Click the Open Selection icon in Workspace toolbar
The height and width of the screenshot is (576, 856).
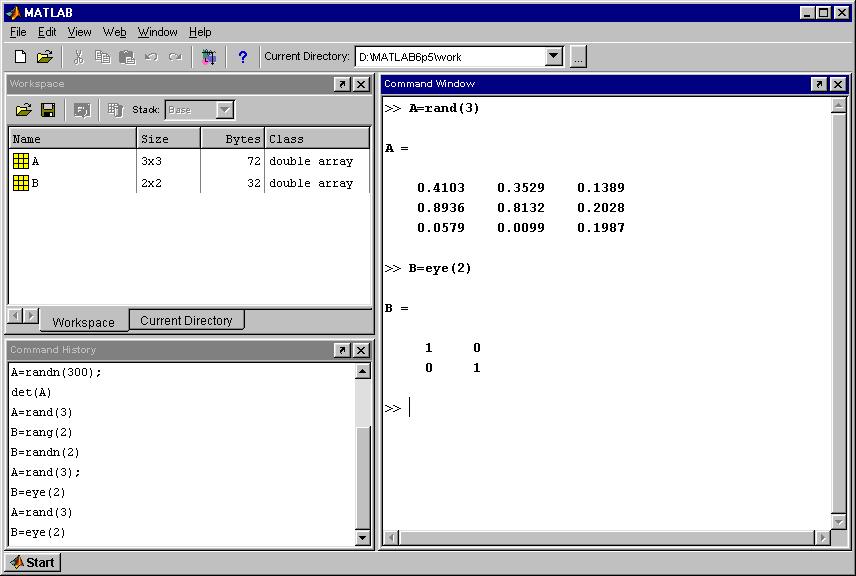pos(82,110)
